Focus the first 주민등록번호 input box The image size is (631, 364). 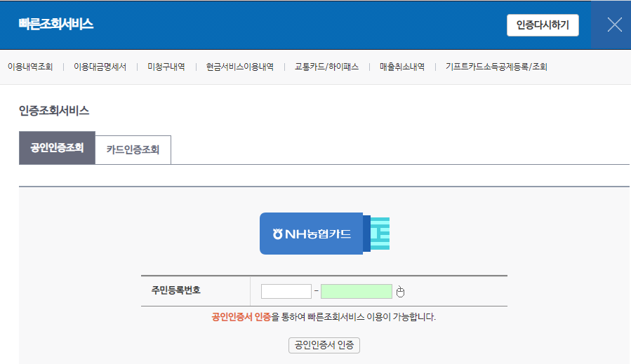[286, 291]
